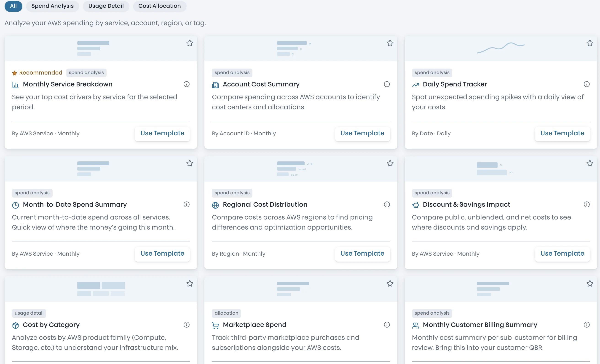This screenshot has width=600, height=364.
Task: Click Regional Cost Distribution preview thumbnail
Action: (295, 169)
